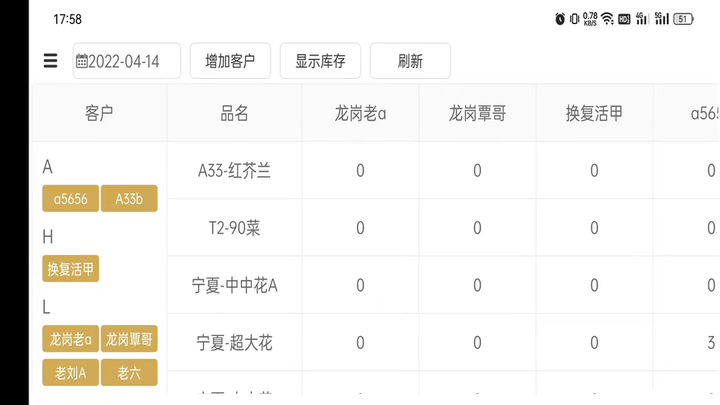Select customer tag 换复活甲

click(70, 269)
